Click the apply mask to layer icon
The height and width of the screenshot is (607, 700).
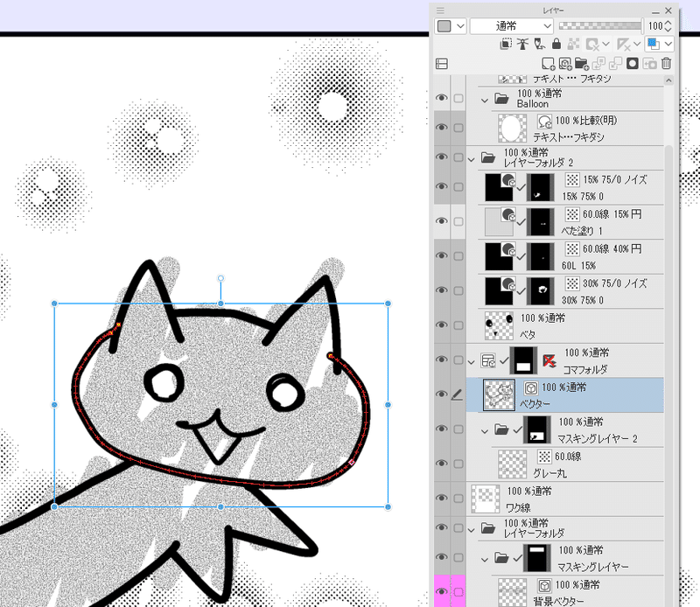coord(649,63)
